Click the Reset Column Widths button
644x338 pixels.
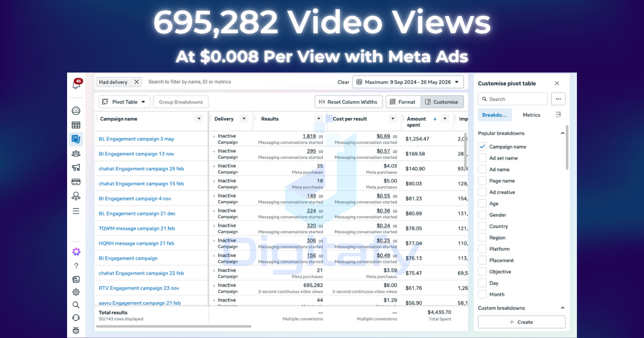(348, 102)
